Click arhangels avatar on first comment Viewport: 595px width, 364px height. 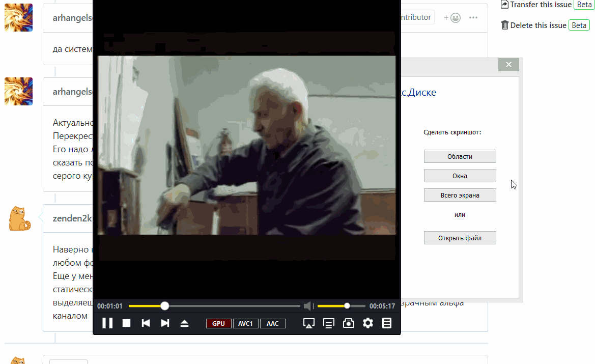point(19,17)
